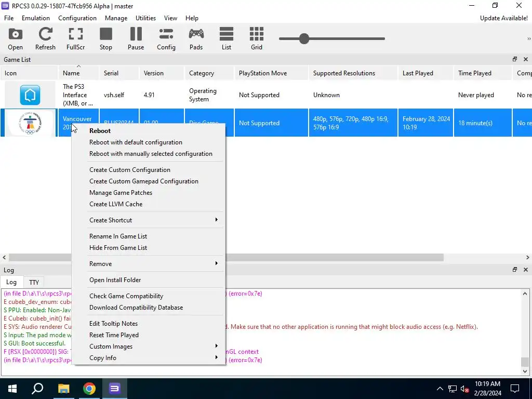Select Hide From Game List
Image resolution: width=532 pixels, height=399 pixels.
point(149,248)
